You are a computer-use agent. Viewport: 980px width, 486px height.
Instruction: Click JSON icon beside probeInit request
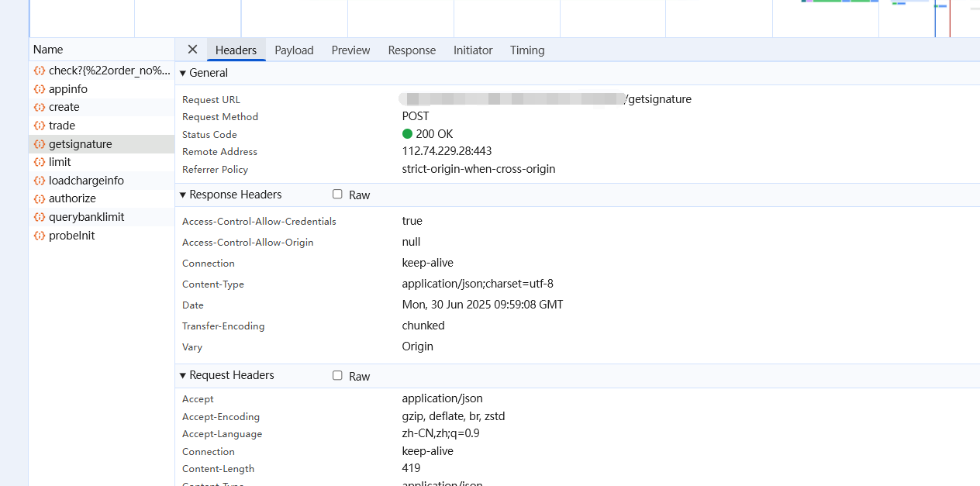[x=40, y=236]
